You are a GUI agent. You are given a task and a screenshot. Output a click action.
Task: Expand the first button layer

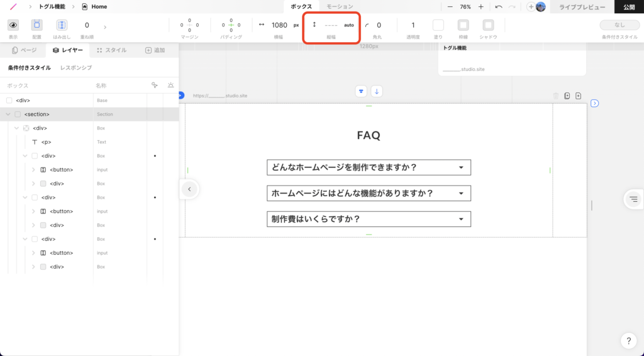(34, 170)
